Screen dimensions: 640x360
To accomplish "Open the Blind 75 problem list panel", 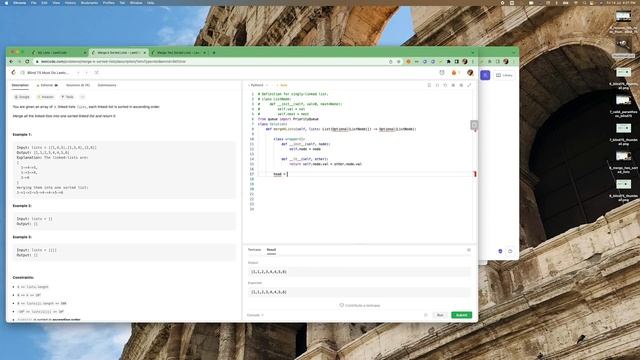I will 45,73.
